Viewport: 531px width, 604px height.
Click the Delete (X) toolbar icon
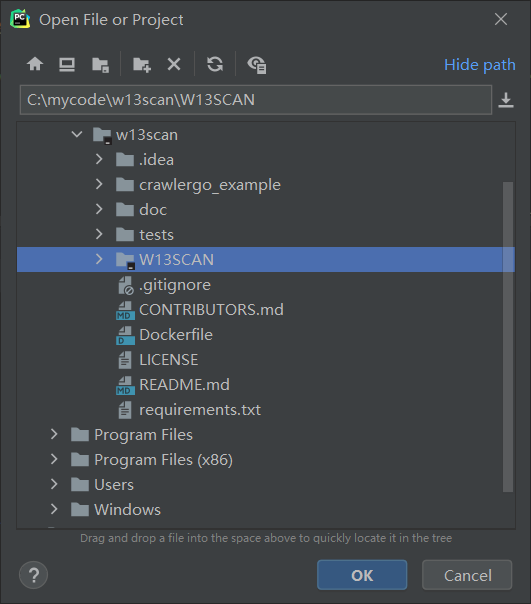[x=174, y=64]
